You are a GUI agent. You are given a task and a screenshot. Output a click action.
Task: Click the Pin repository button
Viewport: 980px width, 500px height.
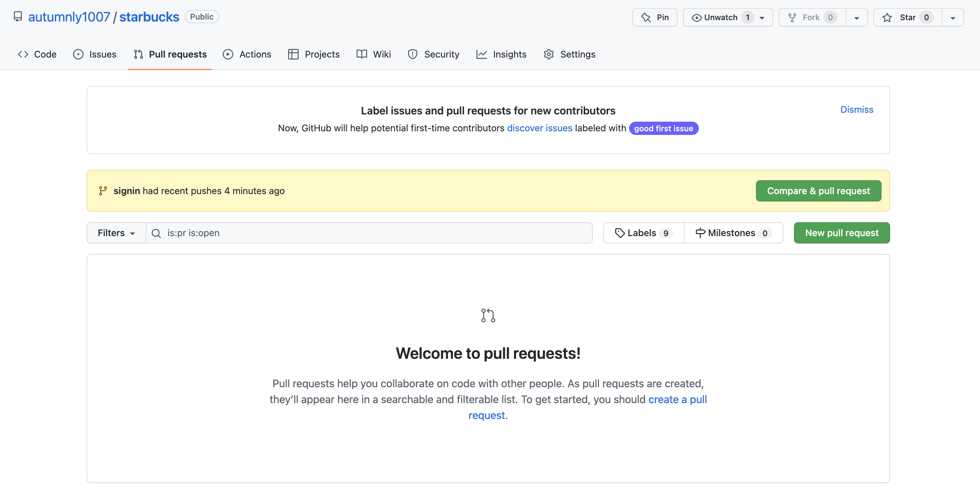coord(655,18)
